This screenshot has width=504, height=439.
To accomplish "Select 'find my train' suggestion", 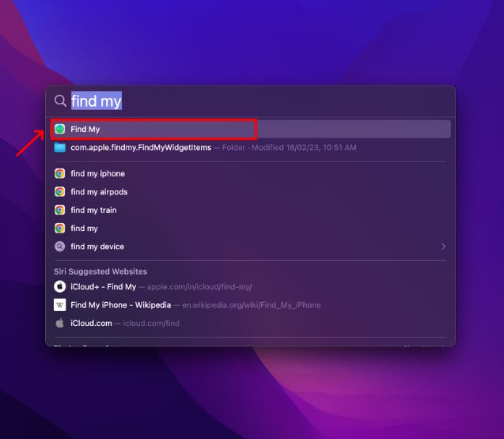I will point(251,210).
